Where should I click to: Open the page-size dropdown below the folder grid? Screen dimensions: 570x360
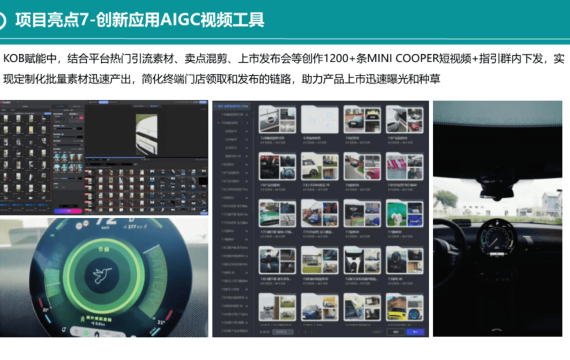point(283,332)
